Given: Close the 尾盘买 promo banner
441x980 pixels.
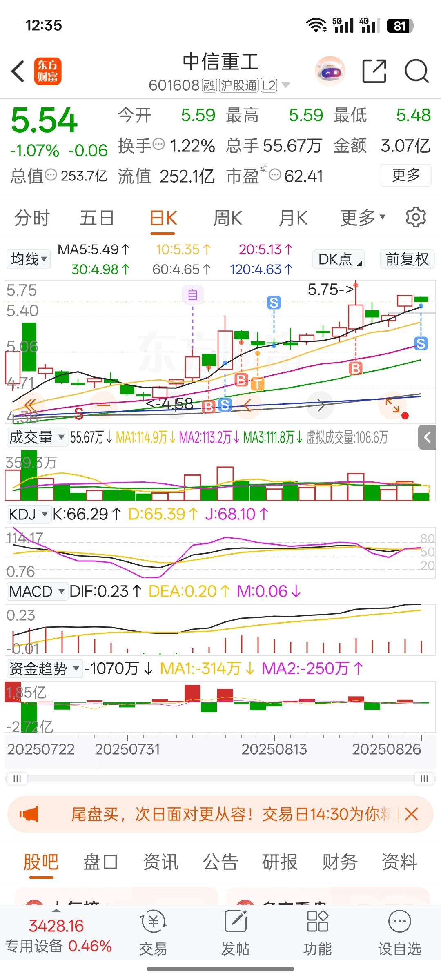Looking at the screenshot, I should coord(412,814).
